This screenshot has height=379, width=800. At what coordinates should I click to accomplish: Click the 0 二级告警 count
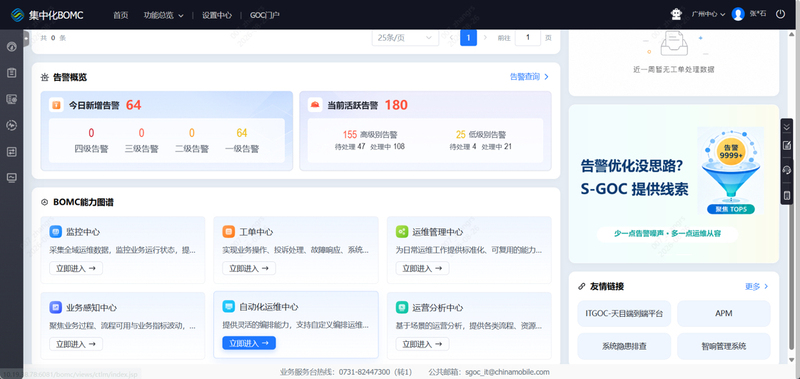tap(192, 133)
